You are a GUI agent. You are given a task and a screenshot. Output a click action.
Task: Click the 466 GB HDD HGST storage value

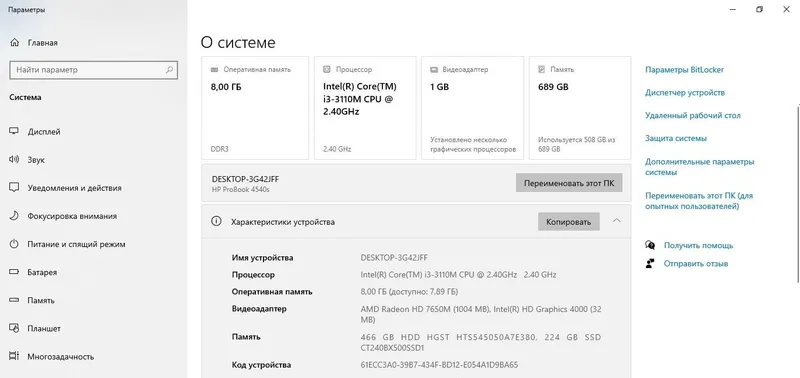(481, 342)
